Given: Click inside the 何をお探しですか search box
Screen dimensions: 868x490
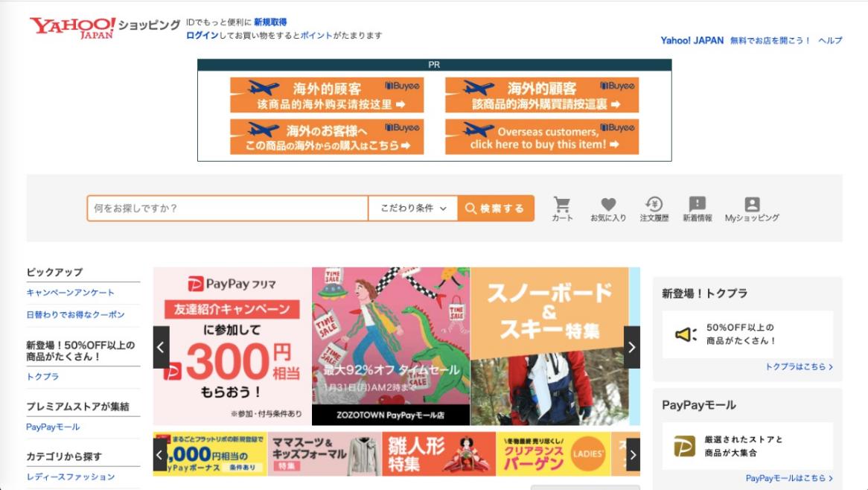Looking at the screenshot, I should (x=223, y=209).
